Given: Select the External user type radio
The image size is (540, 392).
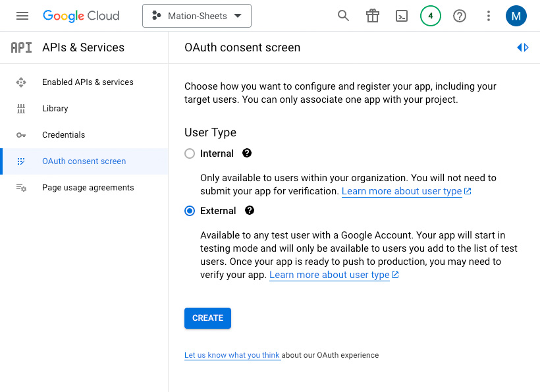Looking at the screenshot, I should [x=190, y=211].
